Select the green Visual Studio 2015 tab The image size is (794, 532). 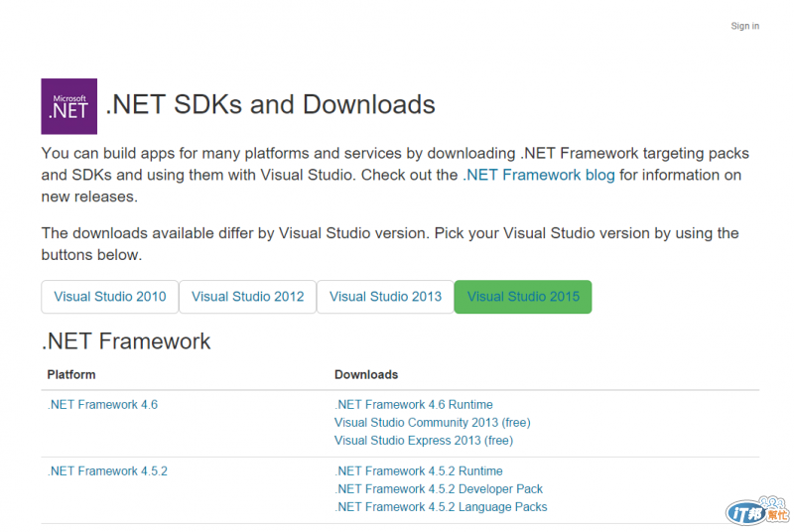[x=523, y=297]
